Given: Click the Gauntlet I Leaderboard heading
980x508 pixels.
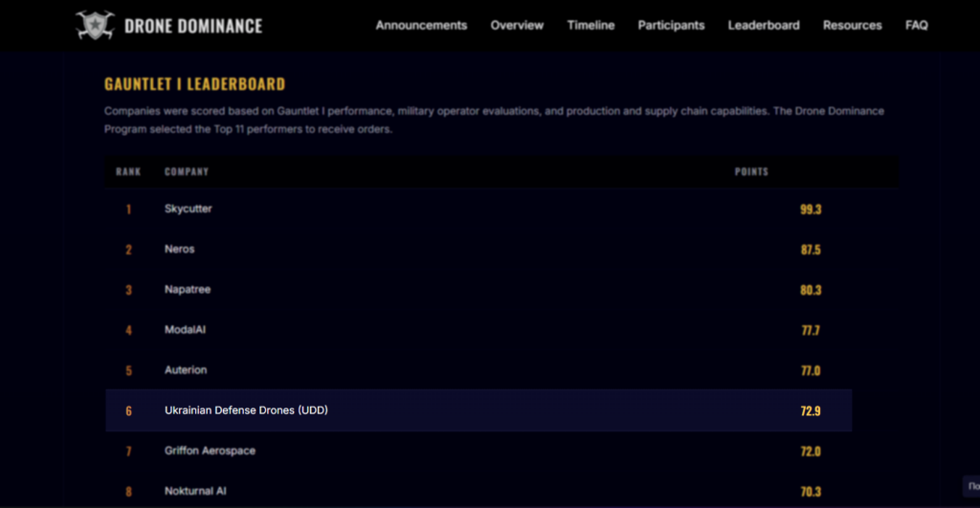Looking at the screenshot, I should click(x=194, y=85).
